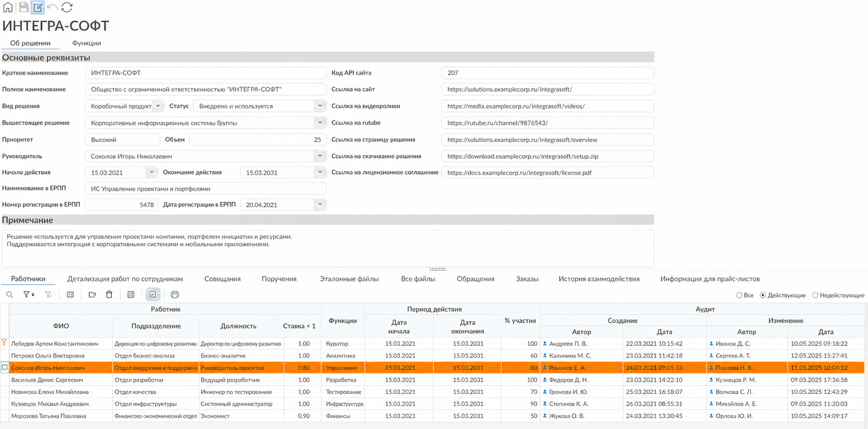Viewport: 868px width, 429px height.
Task: Open the Начало действия date picker
Action: [x=151, y=172]
